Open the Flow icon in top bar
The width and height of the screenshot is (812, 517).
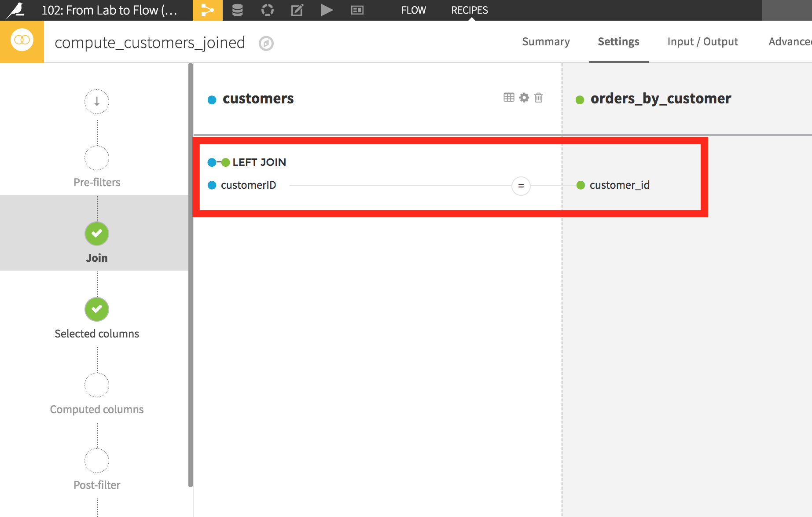[x=207, y=10]
